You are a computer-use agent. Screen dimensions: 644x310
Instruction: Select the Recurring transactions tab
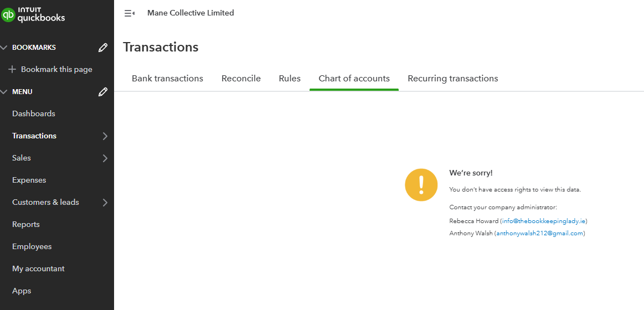pyautogui.click(x=452, y=79)
